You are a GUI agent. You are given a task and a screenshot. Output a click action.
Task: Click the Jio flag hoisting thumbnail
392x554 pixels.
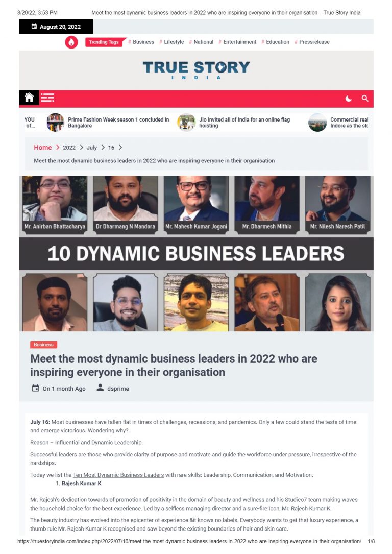pos(186,123)
